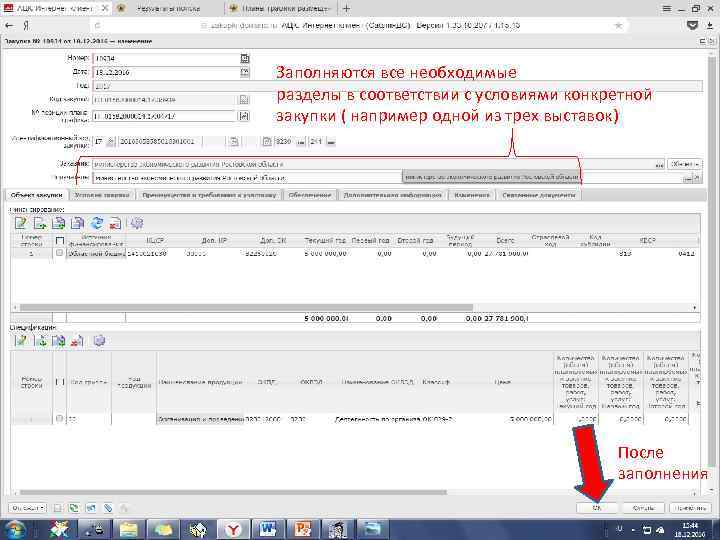This screenshot has width=720, height=540.
Task: Click the product name cell in specification row
Action: point(200,419)
